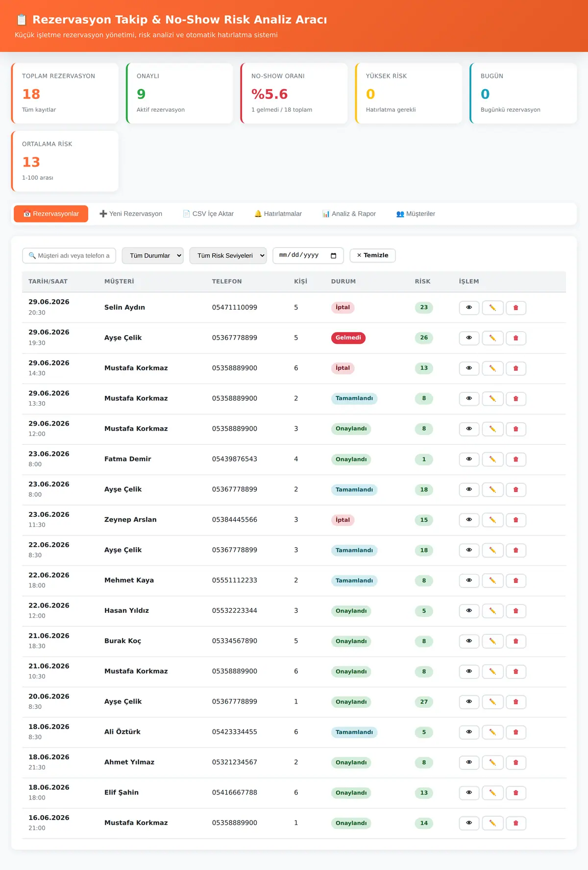Delete Elif Şahin's reservation

pyautogui.click(x=516, y=793)
